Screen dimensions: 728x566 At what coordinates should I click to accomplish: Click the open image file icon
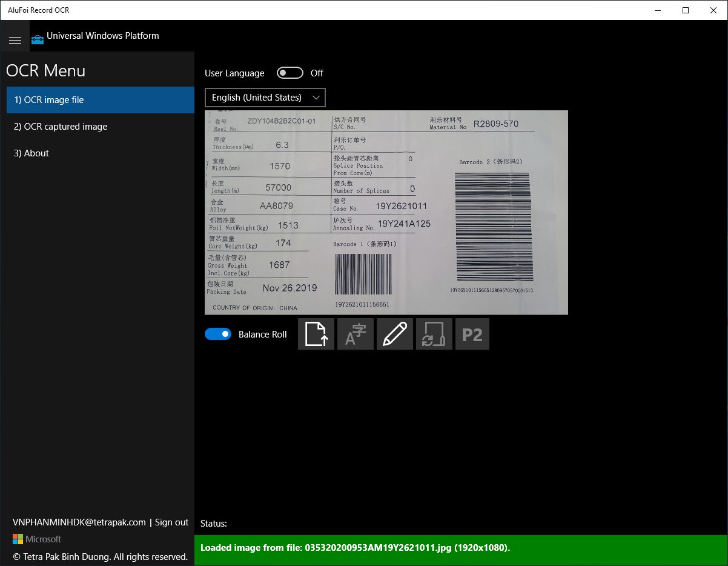[316, 334]
